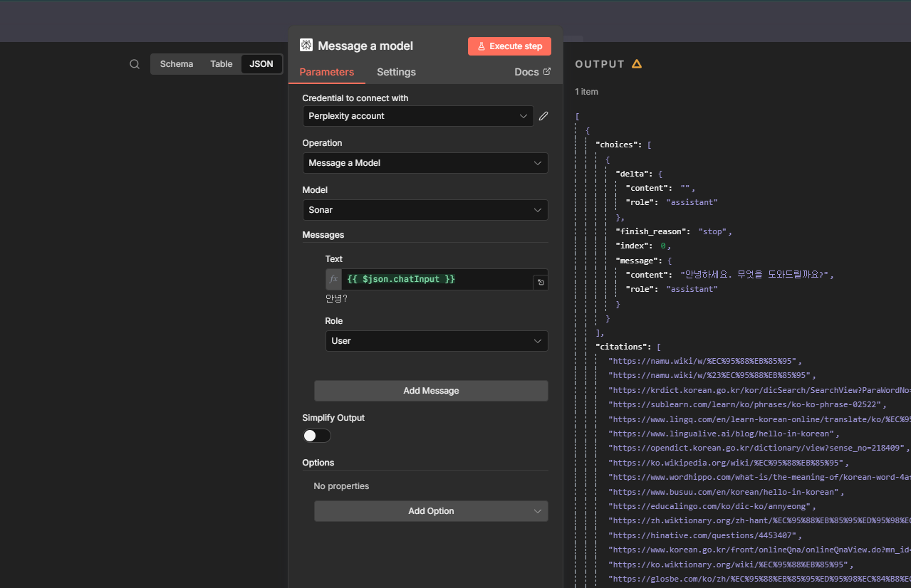Viewport: 911px width, 588px height.
Task: Switch to the Table view tab
Action: [x=222, y=64]
